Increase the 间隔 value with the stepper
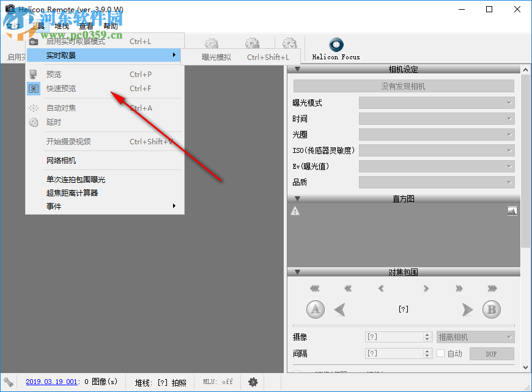This screenshot has height=392, width=532. click(x=427, y=350)
